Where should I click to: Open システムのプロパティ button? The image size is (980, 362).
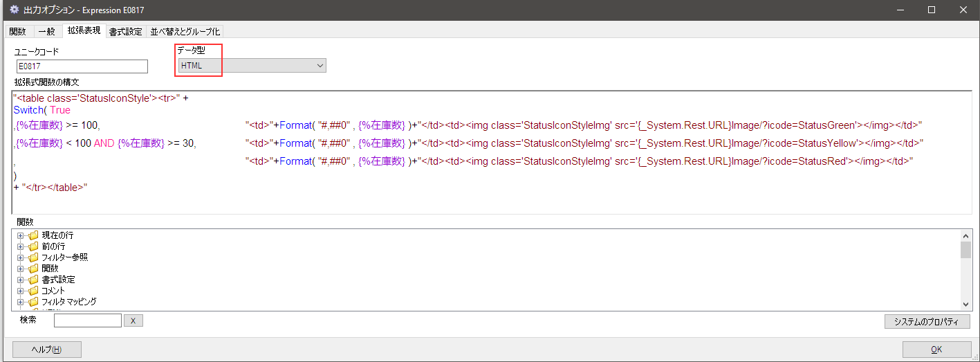click(927, 322)
